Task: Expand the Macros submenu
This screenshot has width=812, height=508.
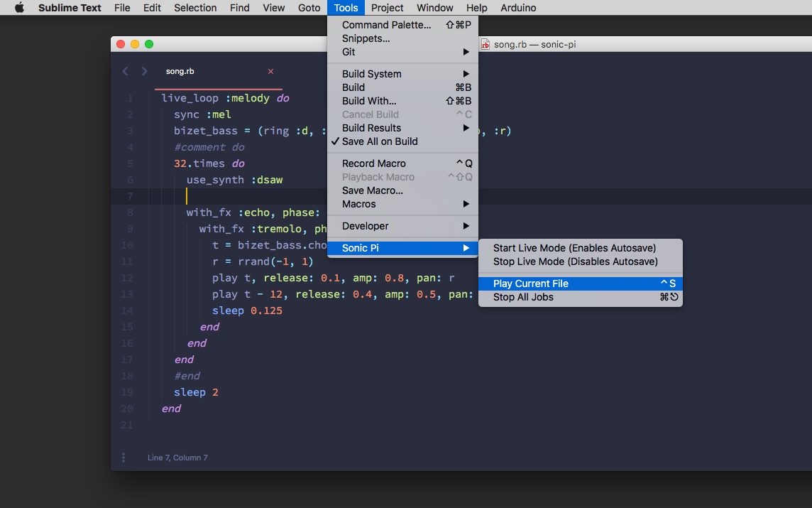Action: click(x=402, y=204)
